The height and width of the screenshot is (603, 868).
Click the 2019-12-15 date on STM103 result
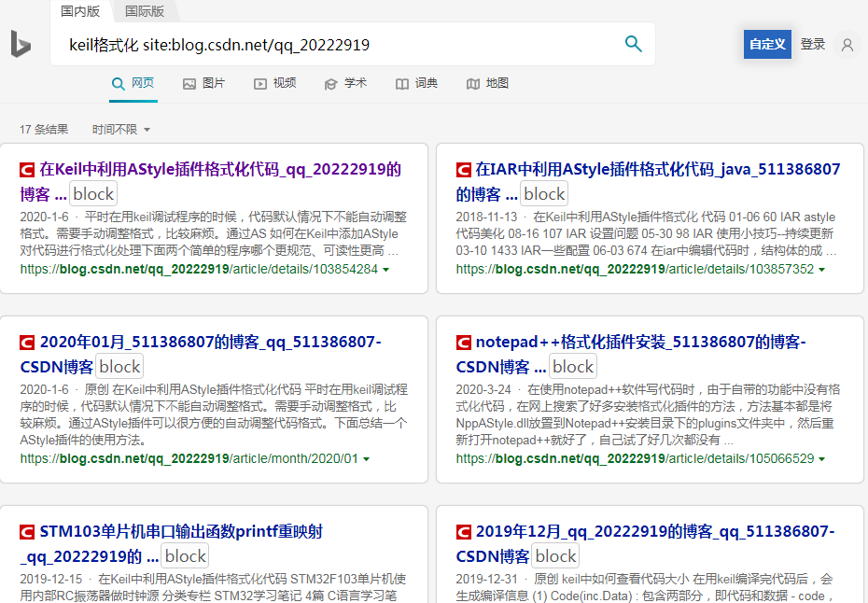pos(51,579)
